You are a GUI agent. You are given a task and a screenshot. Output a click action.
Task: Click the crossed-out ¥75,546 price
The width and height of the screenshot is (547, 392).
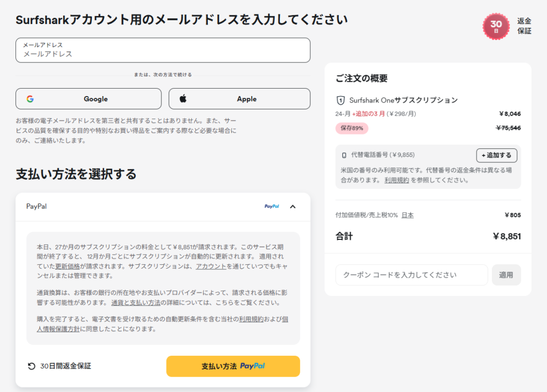point(509,128)
